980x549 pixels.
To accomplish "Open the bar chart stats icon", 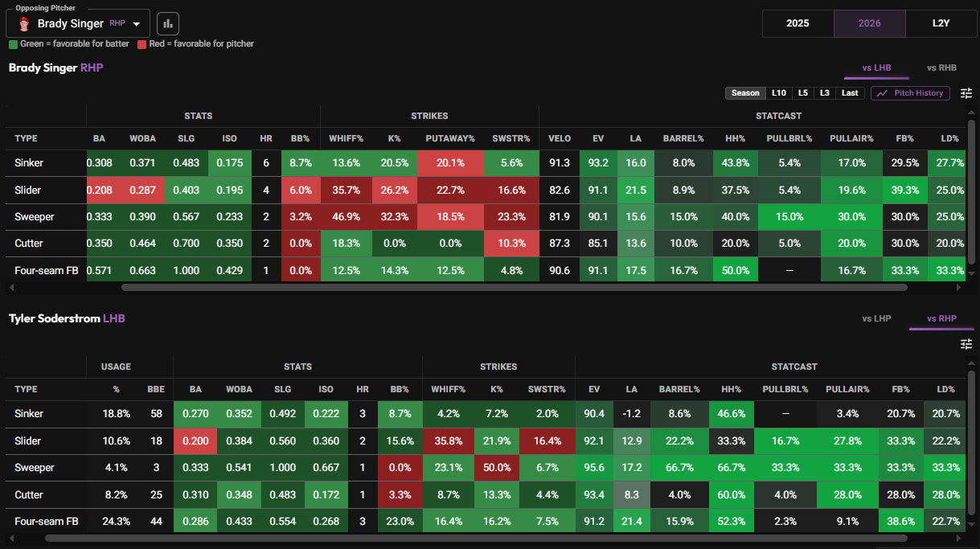I will [168, 23].
